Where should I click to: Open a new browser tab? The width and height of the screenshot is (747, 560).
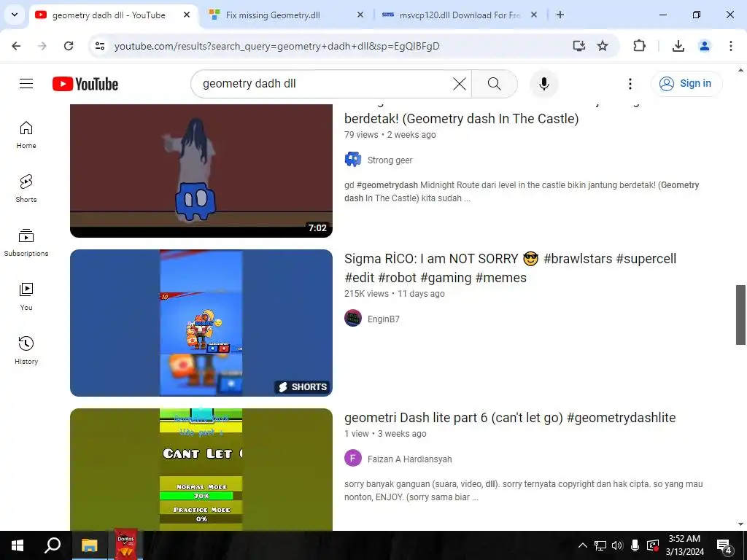[560, 15]
